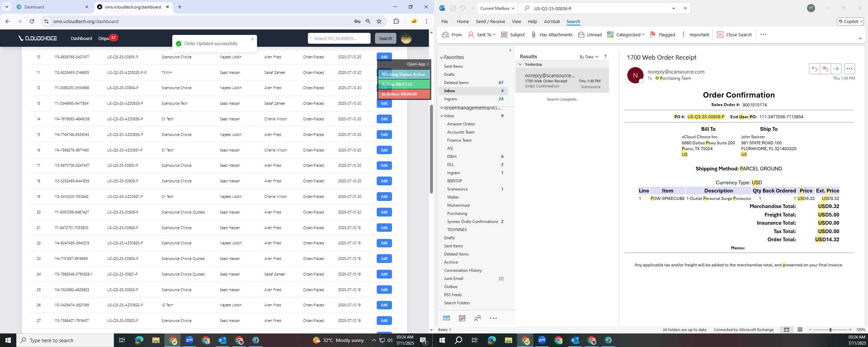The height and width of the screenshot is (347, 868).
Task: Open more Outlook navigation options
Action: point(493,318)
